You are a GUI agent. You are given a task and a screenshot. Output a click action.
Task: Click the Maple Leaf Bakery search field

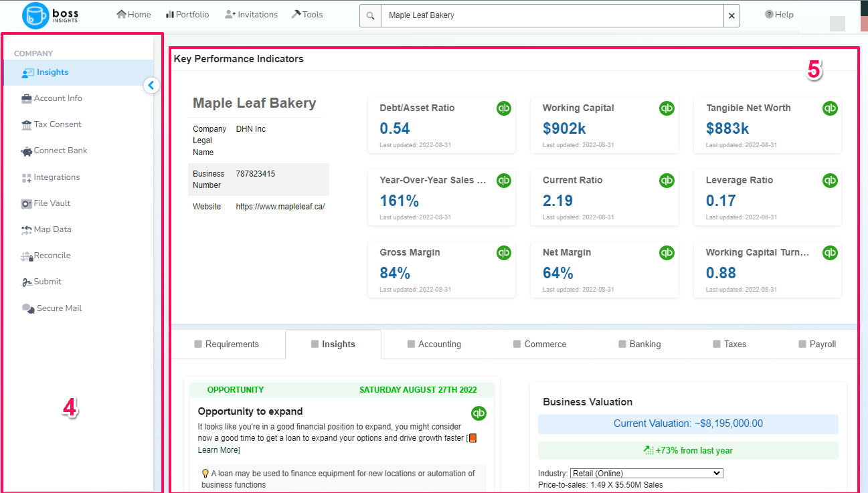click(552, 15)
